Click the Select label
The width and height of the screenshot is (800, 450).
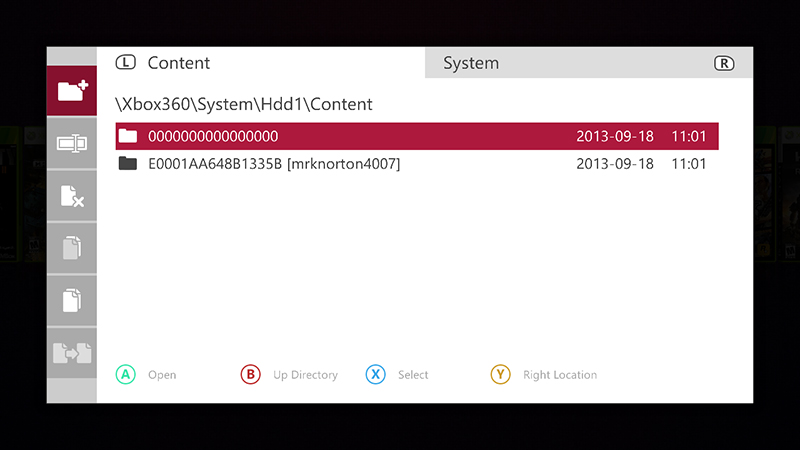pyautogui.click(x=413, y=375)
